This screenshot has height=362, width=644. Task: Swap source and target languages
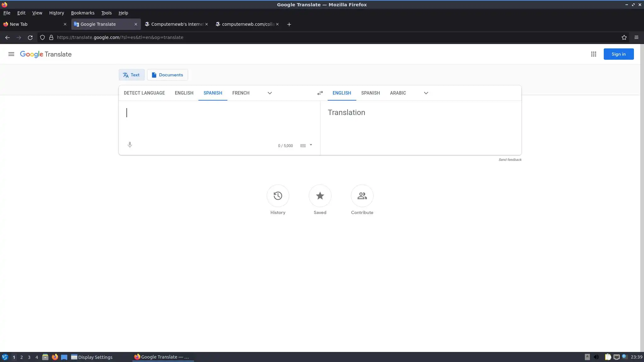point(320,93)
